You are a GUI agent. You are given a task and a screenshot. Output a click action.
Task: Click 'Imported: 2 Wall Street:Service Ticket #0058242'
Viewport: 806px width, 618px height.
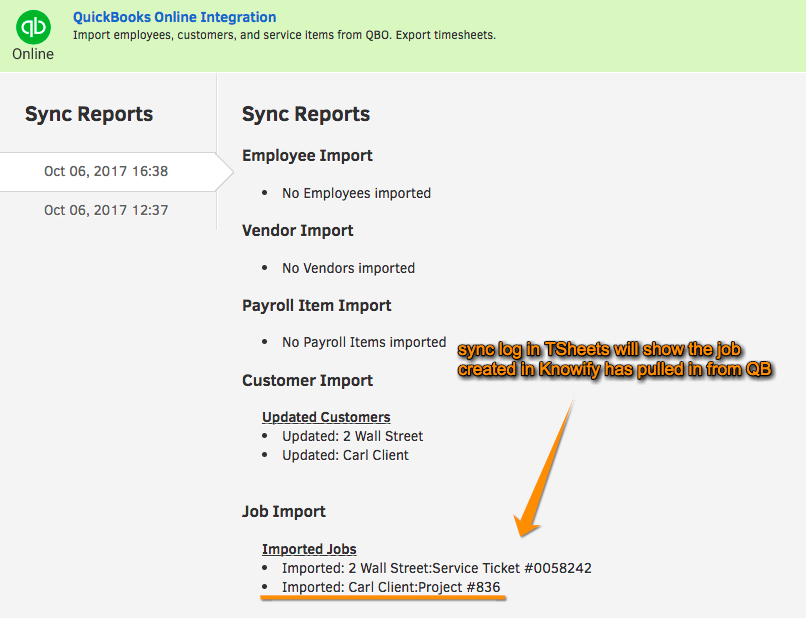coord(436,568)
